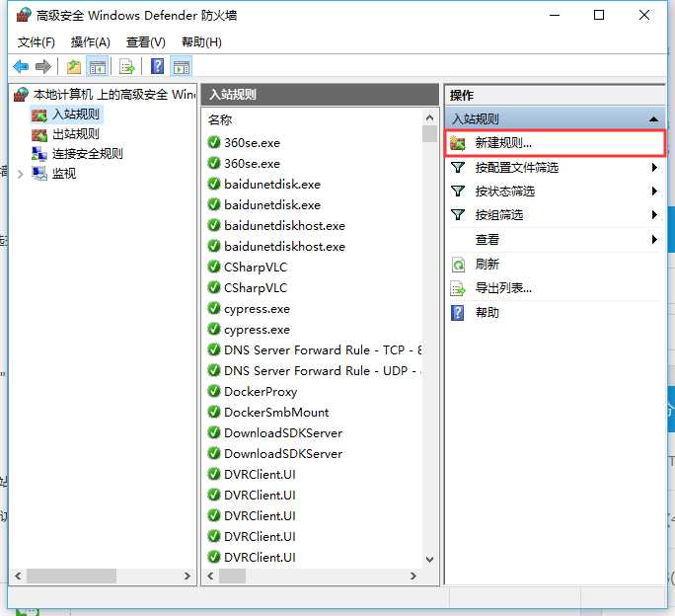Open the 按组筛选 submenu arrow
Screen dimensions: 675x616
click(654, 214)
